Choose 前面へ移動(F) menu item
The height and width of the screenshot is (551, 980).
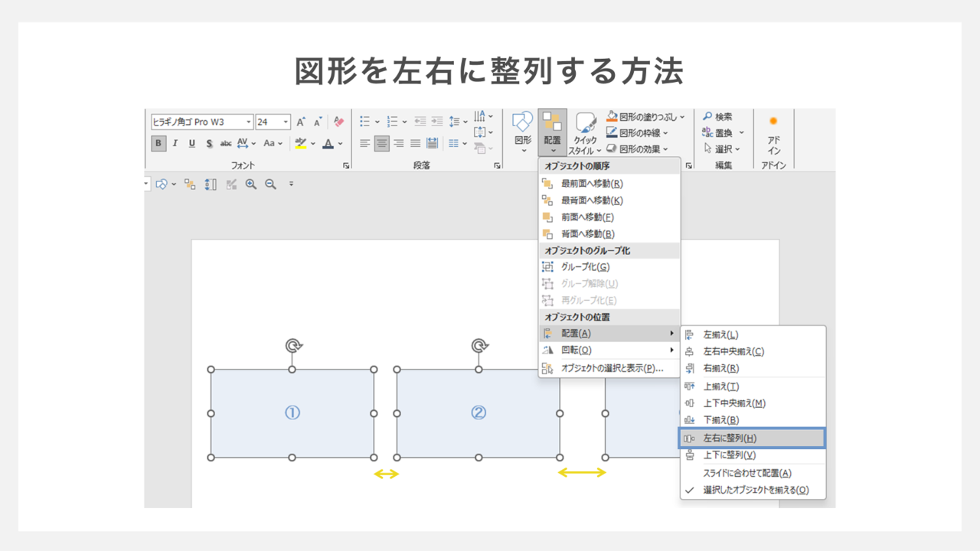[609, 217]
